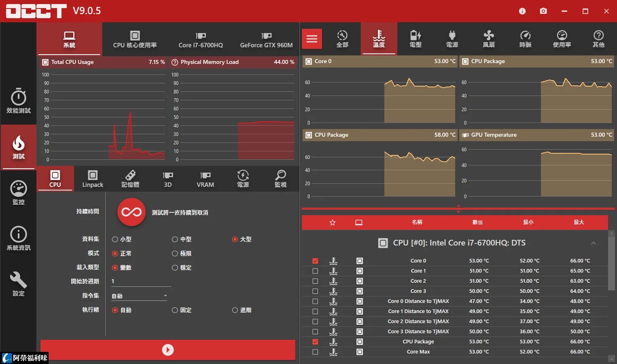617x364 pixels.
Task: Click the sensor list vertical scrollbar
Action: [x=611, y=264]
